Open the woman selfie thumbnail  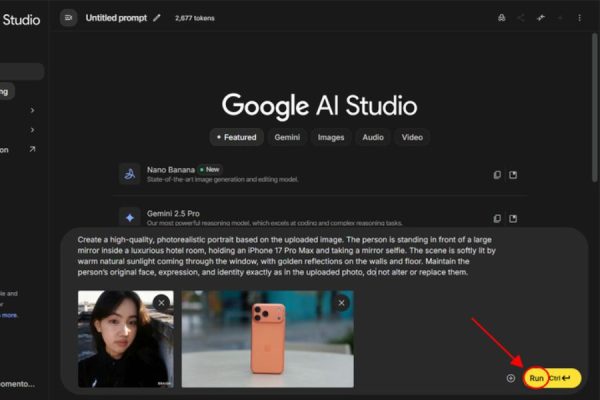point(125,340)
